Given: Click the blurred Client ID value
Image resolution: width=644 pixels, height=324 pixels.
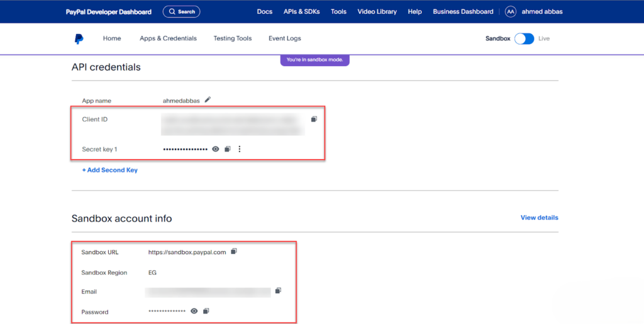Looking at the screenshot, I should (233, 125).
